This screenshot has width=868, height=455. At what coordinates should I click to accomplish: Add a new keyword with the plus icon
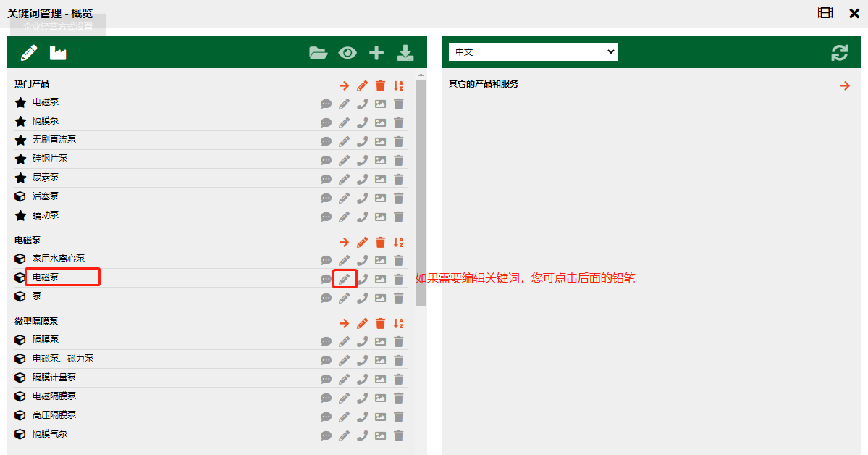pos(376,53)
